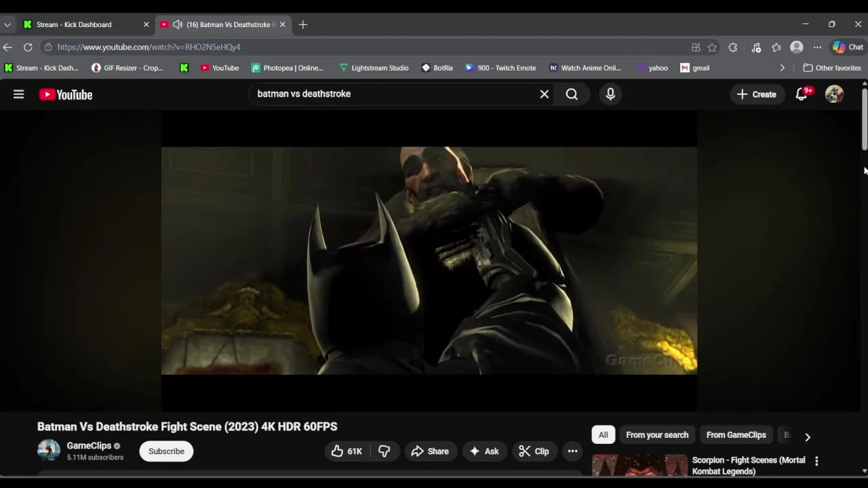
Task: Switch to Stream - Kick Dashboard tab
Action: point(85,24)
